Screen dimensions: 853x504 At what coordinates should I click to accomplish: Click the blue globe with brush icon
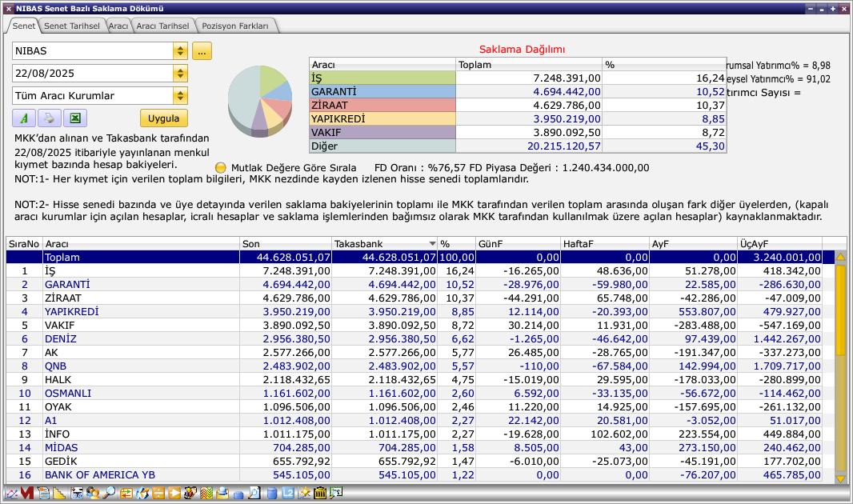point(142,493)
